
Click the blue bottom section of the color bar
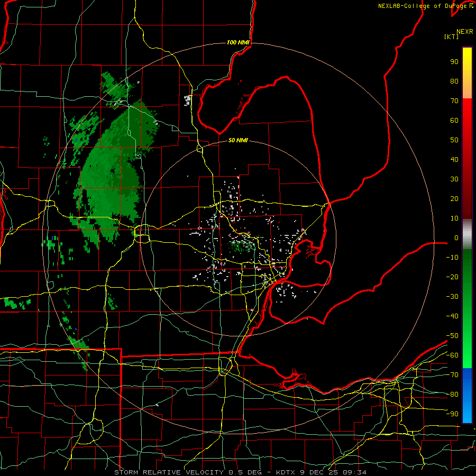click(467, 395)
